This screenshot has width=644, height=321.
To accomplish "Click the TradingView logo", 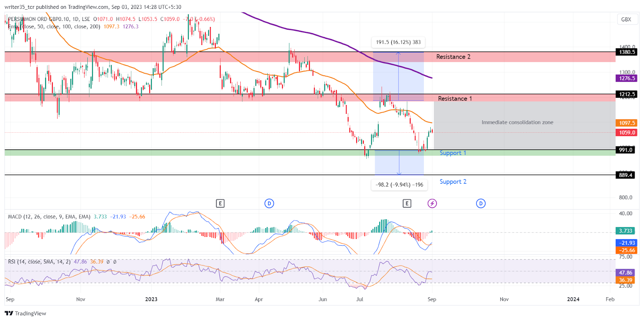I will (25, 313).
